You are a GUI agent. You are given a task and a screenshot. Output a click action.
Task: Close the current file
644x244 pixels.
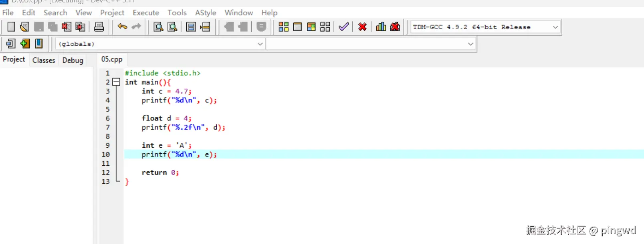coord(67,27)
